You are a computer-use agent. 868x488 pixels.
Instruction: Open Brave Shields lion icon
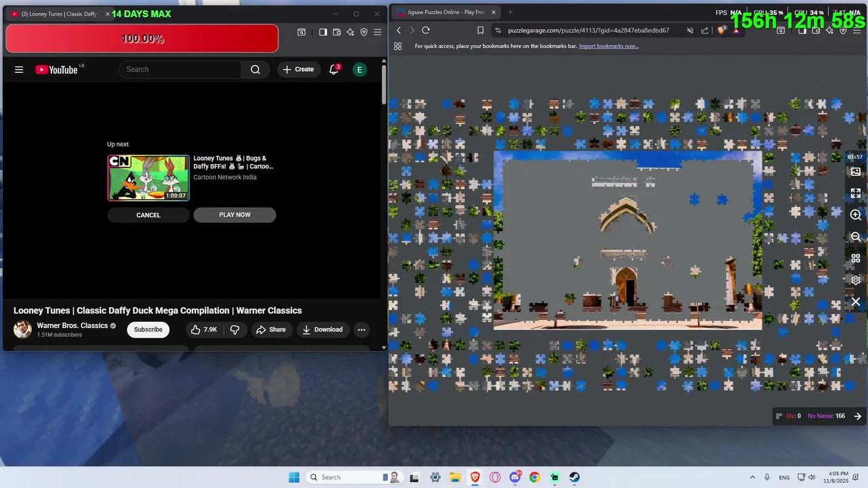[x=722, y=30]
